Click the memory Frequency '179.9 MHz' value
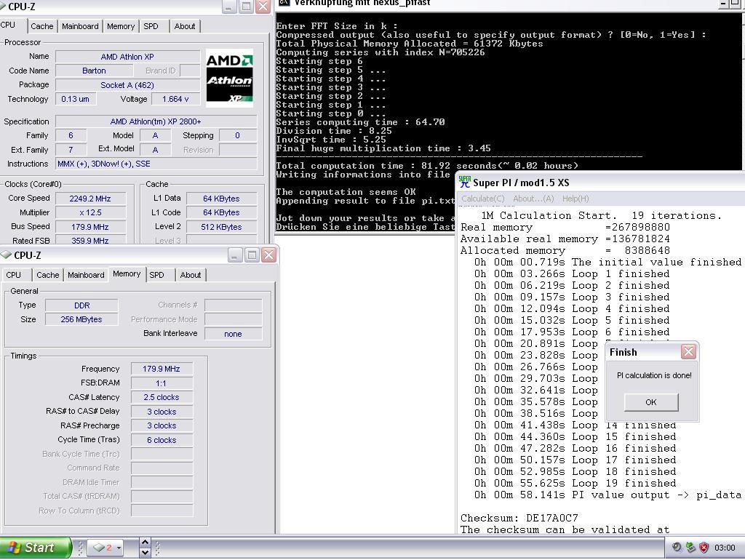 162,369
